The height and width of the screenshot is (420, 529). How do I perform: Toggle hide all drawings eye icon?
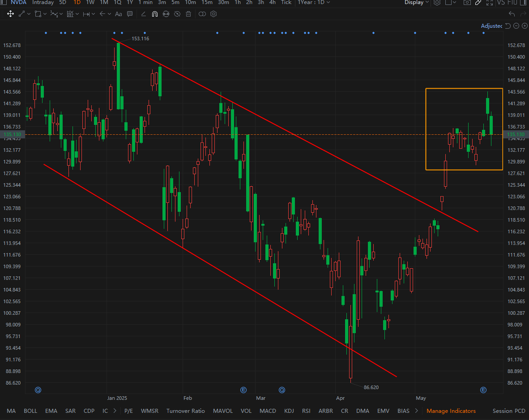[x=177, y=14]
